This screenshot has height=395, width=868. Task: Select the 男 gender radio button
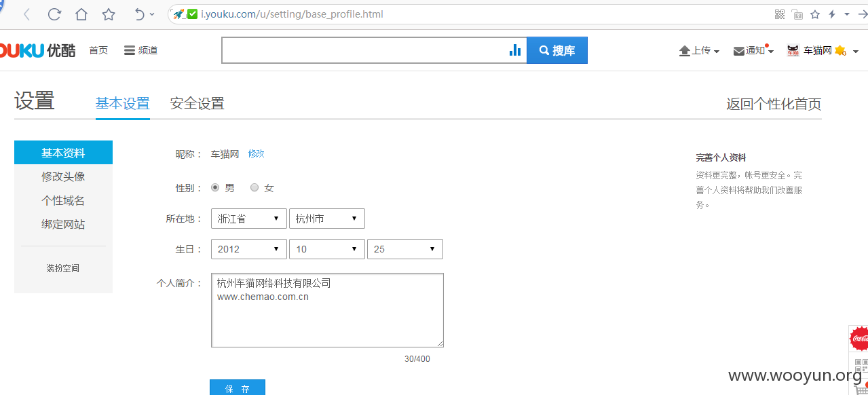tap(215, 187)
